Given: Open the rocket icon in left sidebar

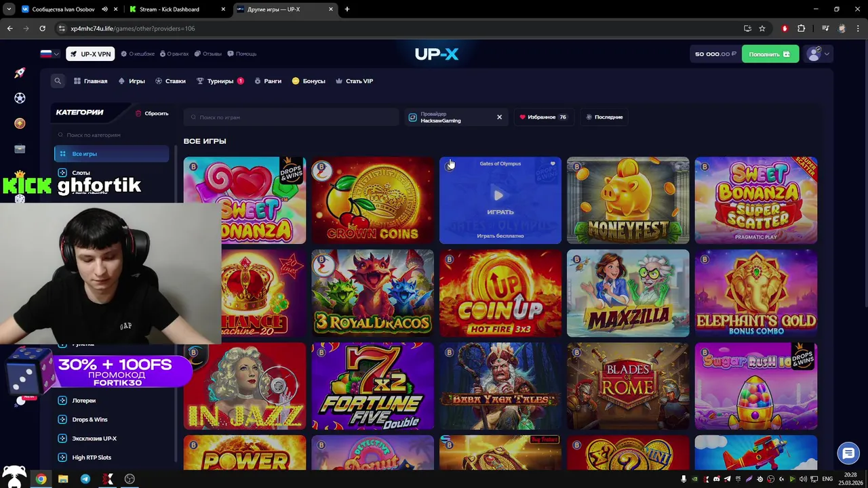Looking at the screenshot, I should [20, 73].
